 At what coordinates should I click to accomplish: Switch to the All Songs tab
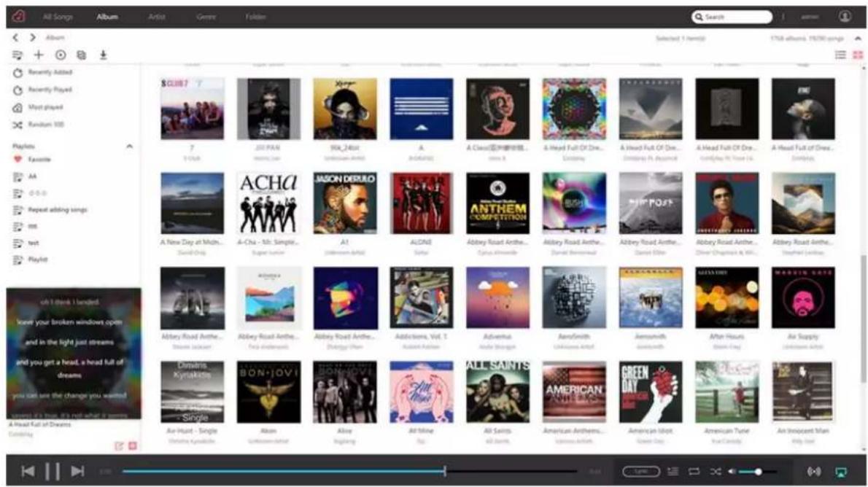tap(58, 17)
